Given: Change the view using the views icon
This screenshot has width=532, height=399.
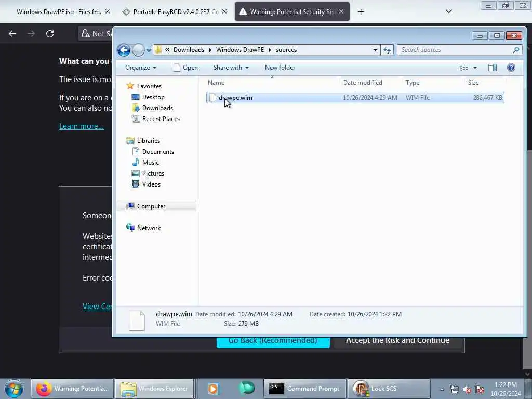Looking at the screenshot, I should click(464, 68).
